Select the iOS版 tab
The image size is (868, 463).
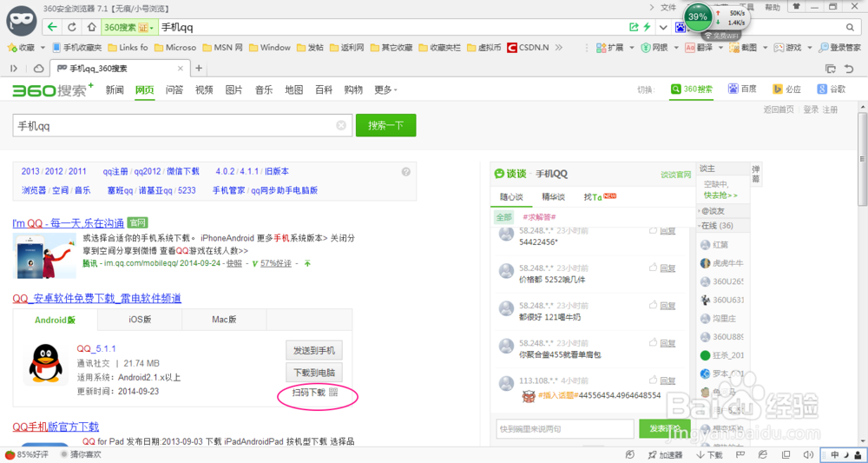pos(140,320)
